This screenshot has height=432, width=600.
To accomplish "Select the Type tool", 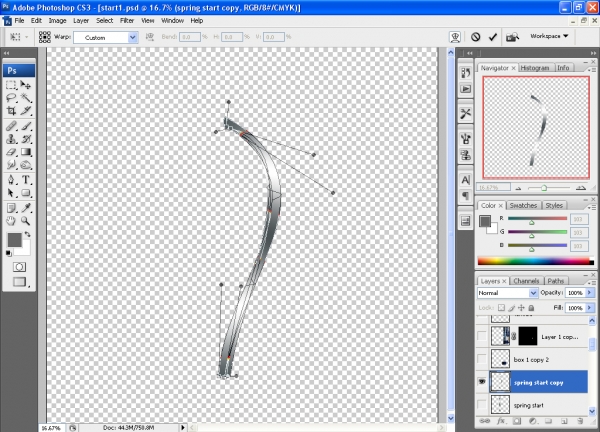I will coord(26,179).
